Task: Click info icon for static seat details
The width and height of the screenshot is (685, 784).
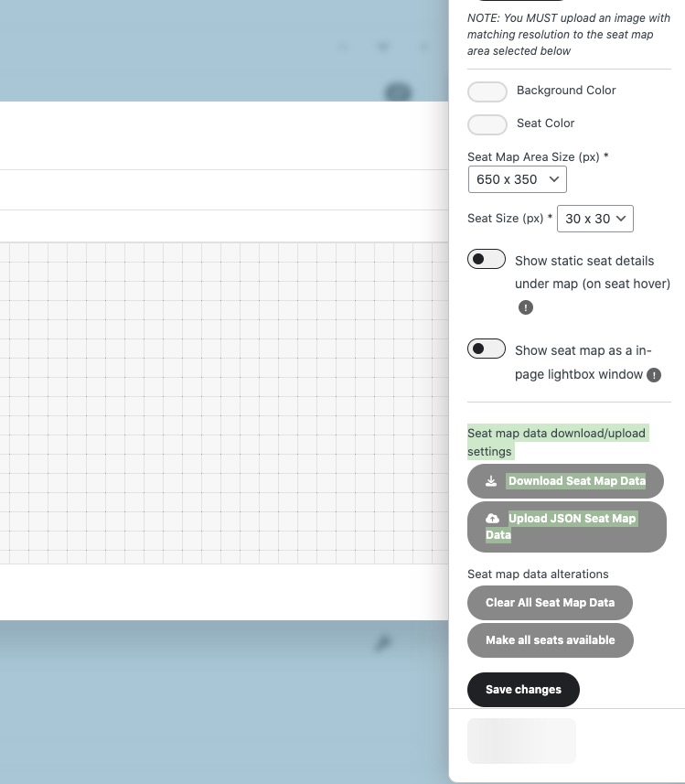Action: [x=526, y=307]
